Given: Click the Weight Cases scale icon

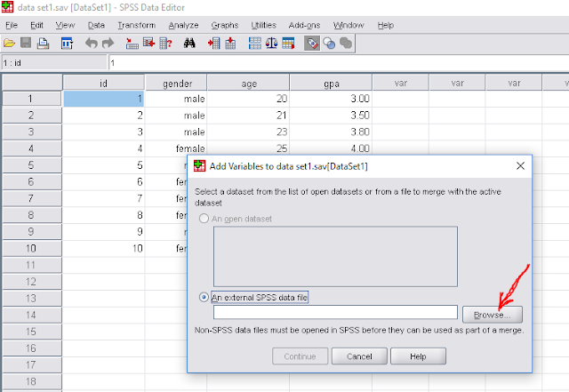Looking at the screenshot, I should coord(271,44).
